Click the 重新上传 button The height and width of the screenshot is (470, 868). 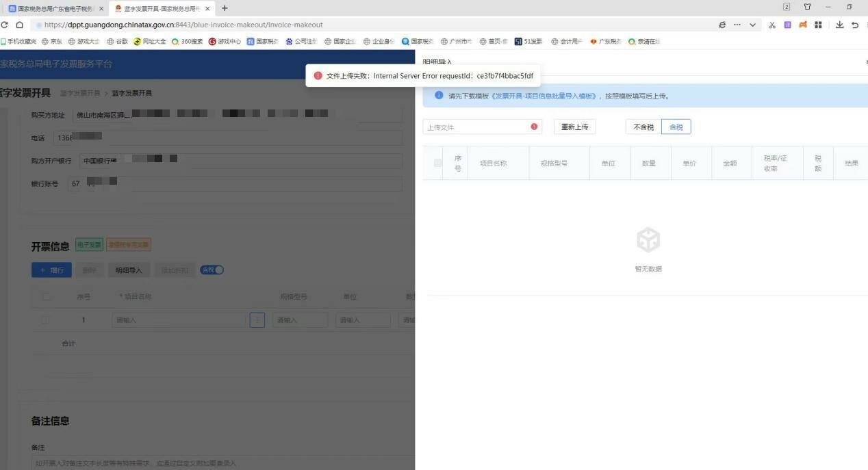tap(574, 127)
